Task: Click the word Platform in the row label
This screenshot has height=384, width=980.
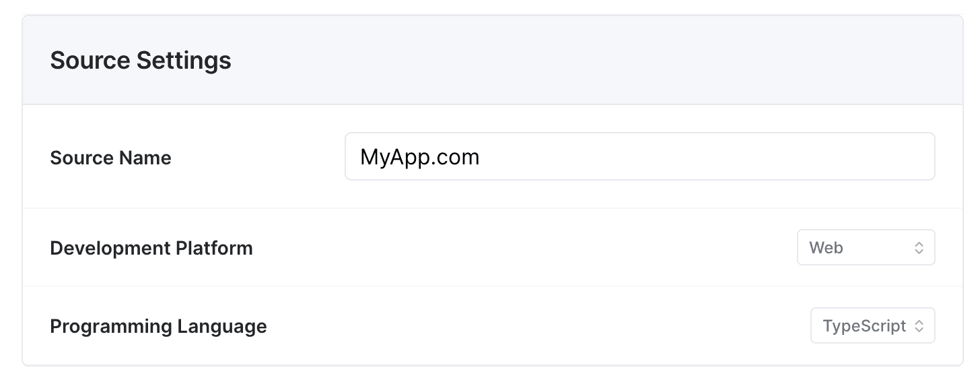Action: tap(214, 248)
